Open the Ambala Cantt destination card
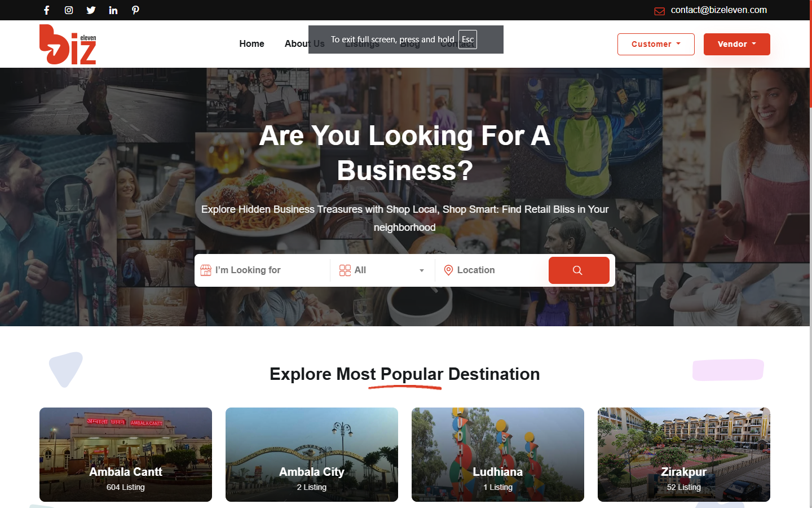This screenshot has height=508, width=812. (x=126, y=454)
